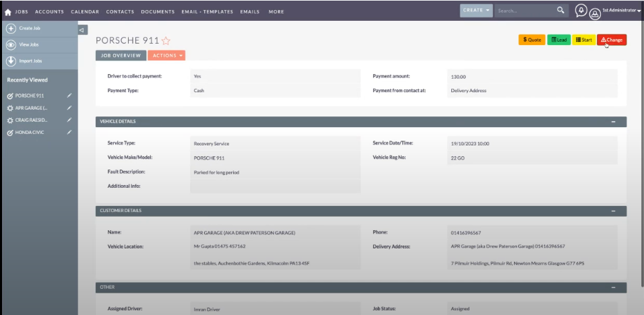
Task: Click the Service Date/Time value 19/10/2023 10:00
Action: coord(470,144)
